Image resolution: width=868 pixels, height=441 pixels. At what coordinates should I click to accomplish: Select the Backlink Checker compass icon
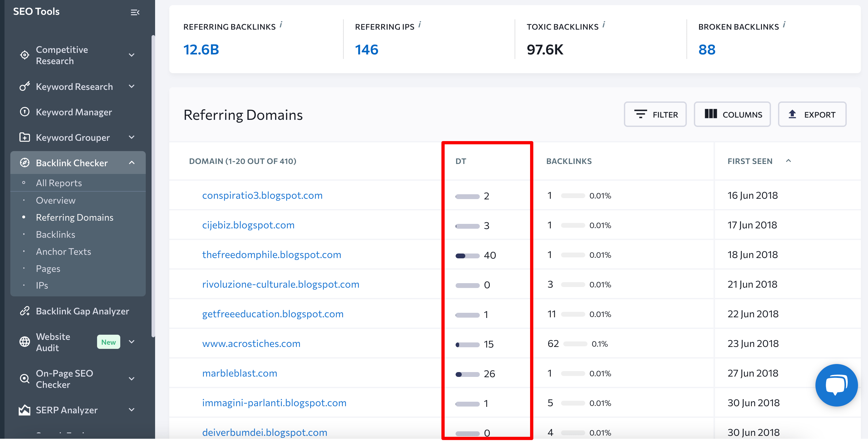tap(25, 163)
